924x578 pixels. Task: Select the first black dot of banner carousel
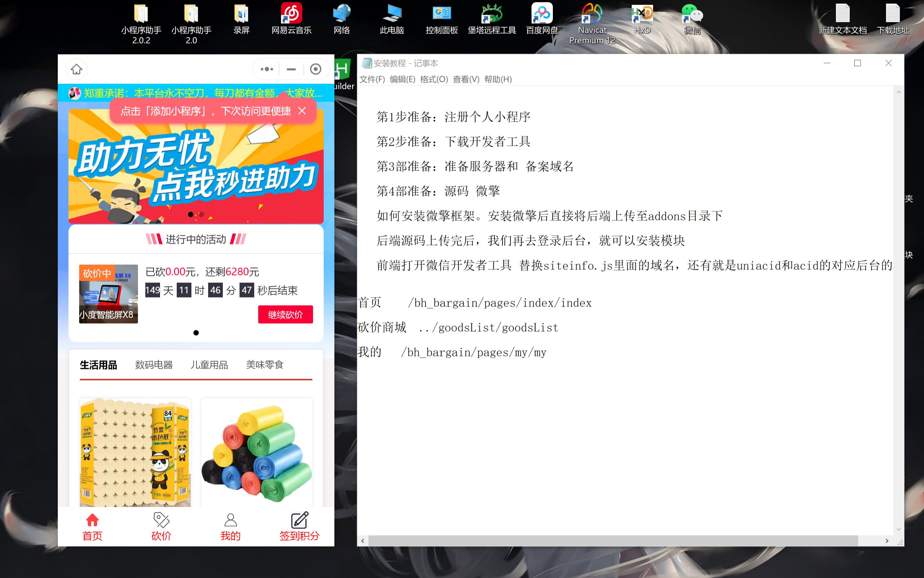[x=191, y=215]
